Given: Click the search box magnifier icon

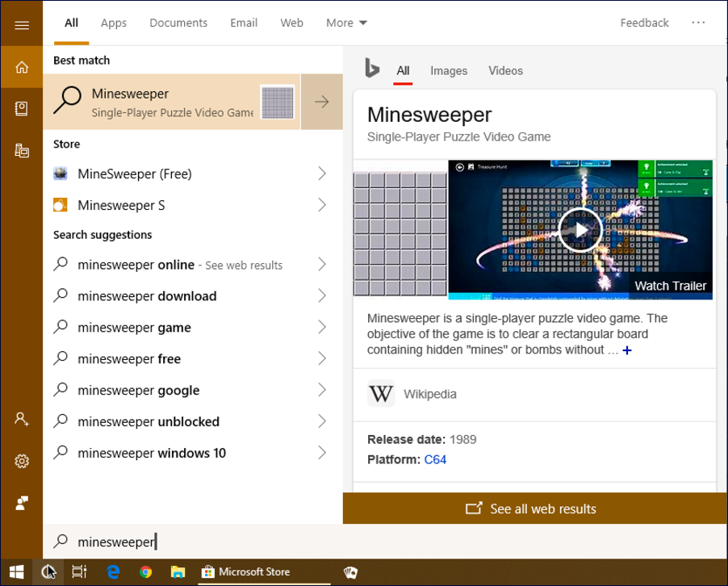Looking at the screenshot, I should coord(61,541).
